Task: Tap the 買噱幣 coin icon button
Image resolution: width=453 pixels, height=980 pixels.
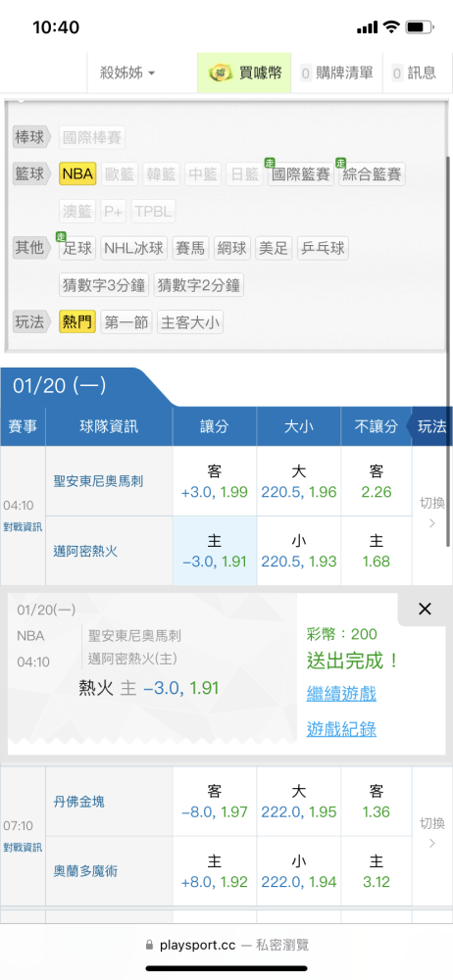Action: [x=244, y=73]
